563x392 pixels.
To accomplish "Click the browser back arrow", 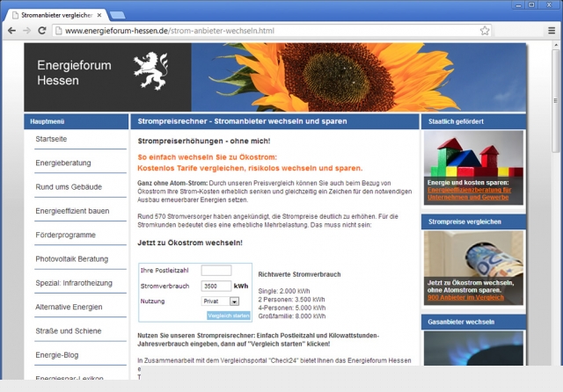I will pyautogui.click(x=11, y=31).
